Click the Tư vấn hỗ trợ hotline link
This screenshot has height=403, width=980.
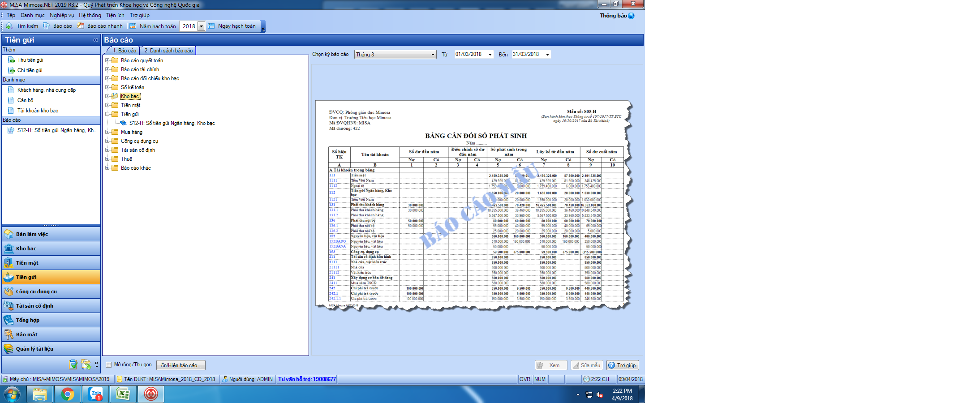pos(307,379)
